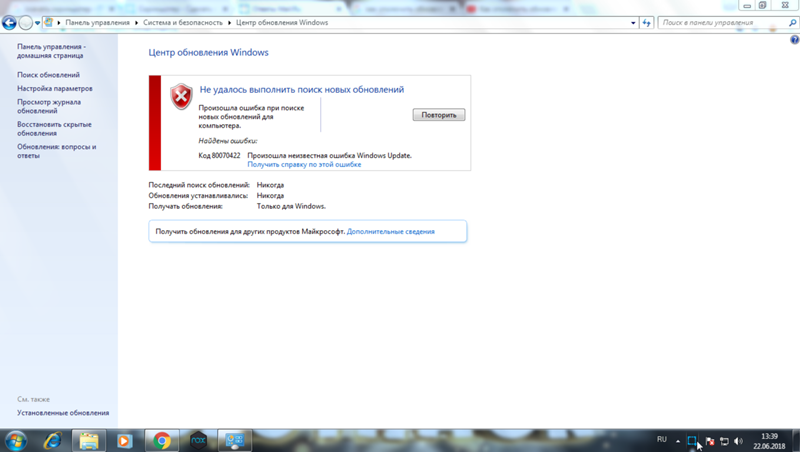
Task: Click the forward navigation arrow
Action: tap(25, 22)
